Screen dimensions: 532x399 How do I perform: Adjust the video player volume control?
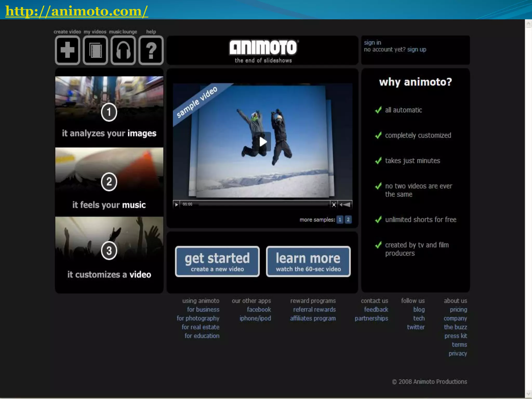[x=345, y=205]
